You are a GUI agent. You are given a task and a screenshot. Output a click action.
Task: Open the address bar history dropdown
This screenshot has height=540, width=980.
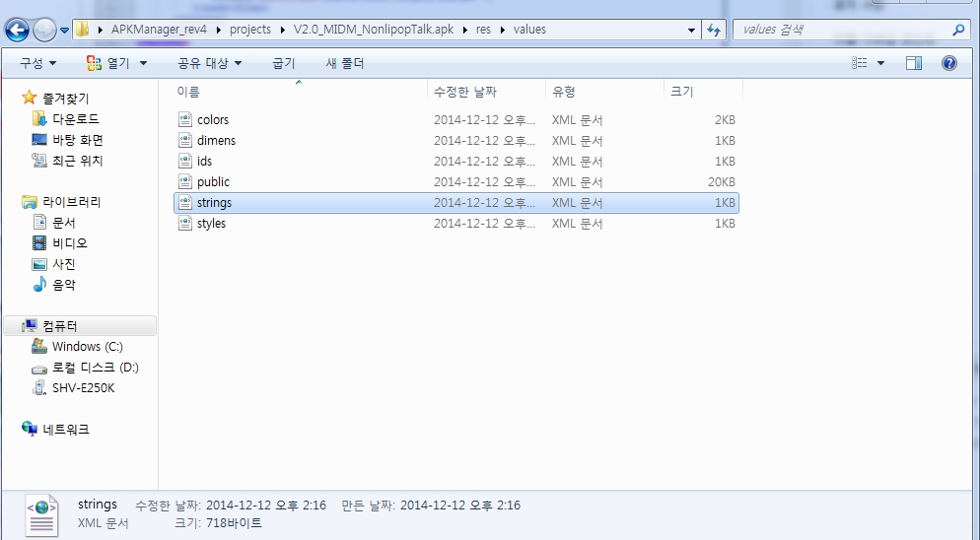[x=692, y=30]
